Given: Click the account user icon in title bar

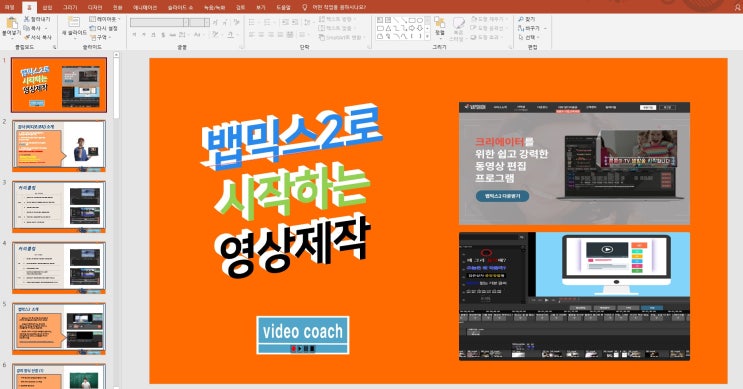Looking at the screenshot, I should [x=737, y=7].
